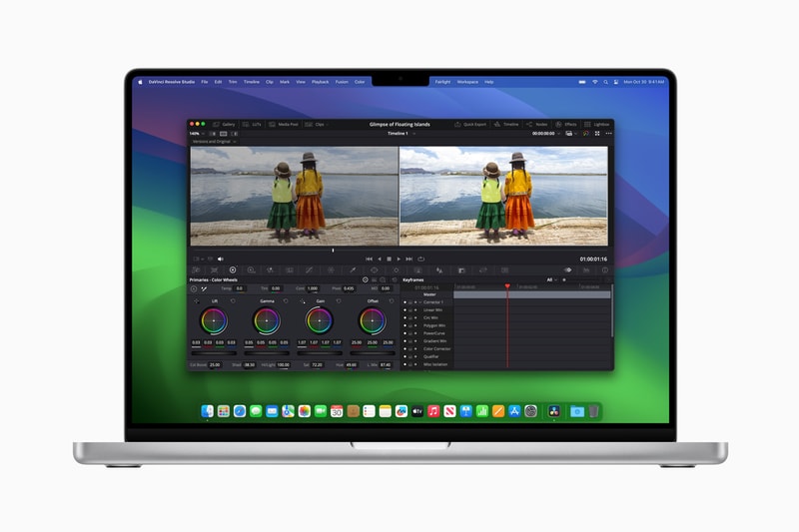Toggle keyframing dot for Linear Win
Screen dimensions: 799x532
405,310
